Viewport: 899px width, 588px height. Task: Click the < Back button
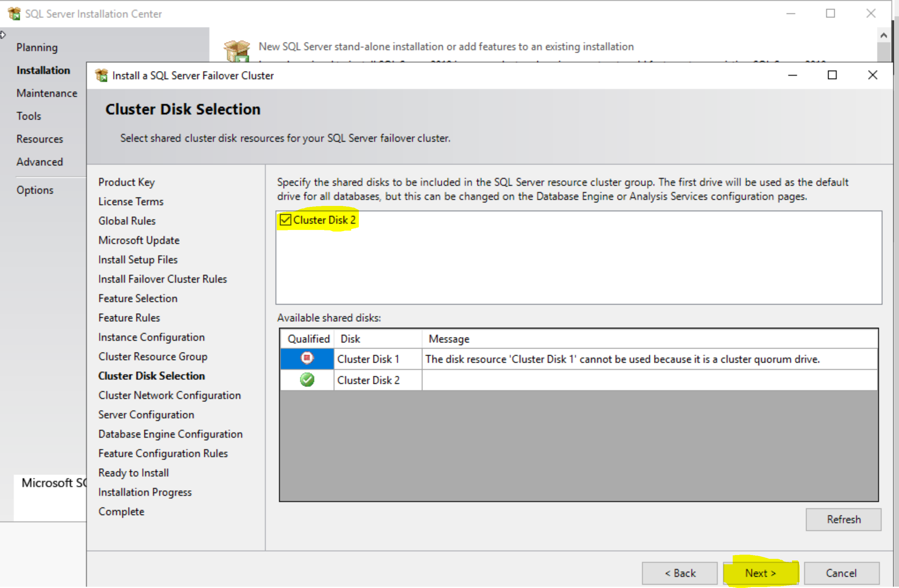[680, 573]
